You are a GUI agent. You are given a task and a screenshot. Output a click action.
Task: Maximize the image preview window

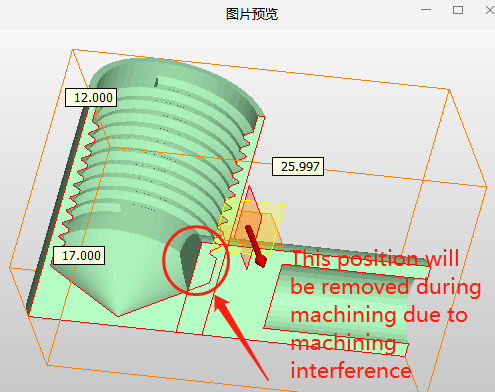tap(458, 10)
